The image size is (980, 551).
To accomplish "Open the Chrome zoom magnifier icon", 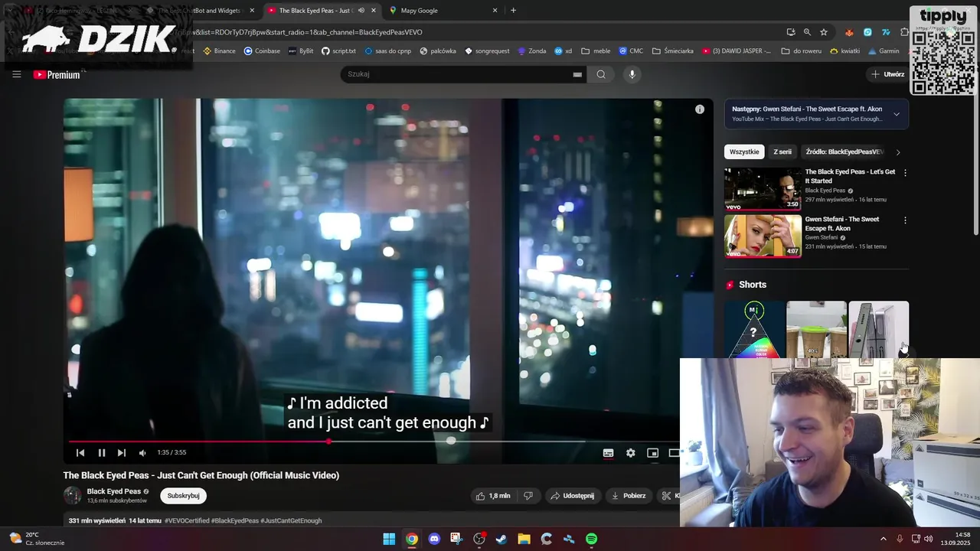I will click(807, 32).
